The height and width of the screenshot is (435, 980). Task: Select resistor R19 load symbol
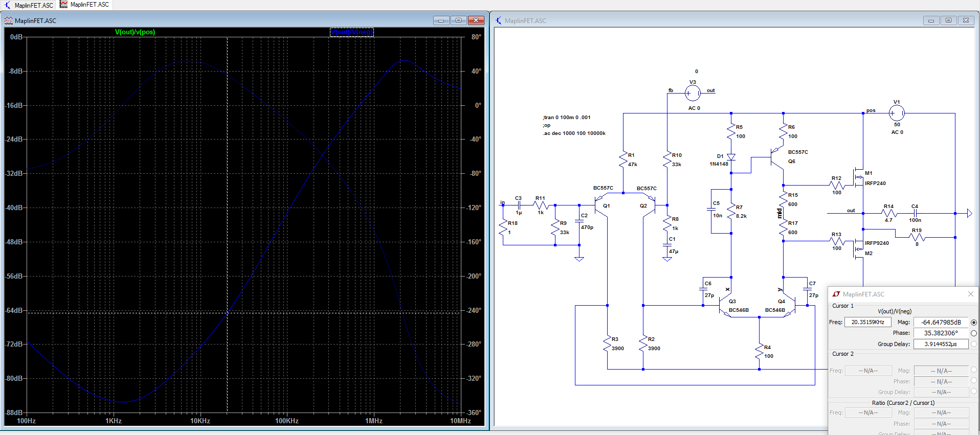pyautogui.click(x=917, y=237)
